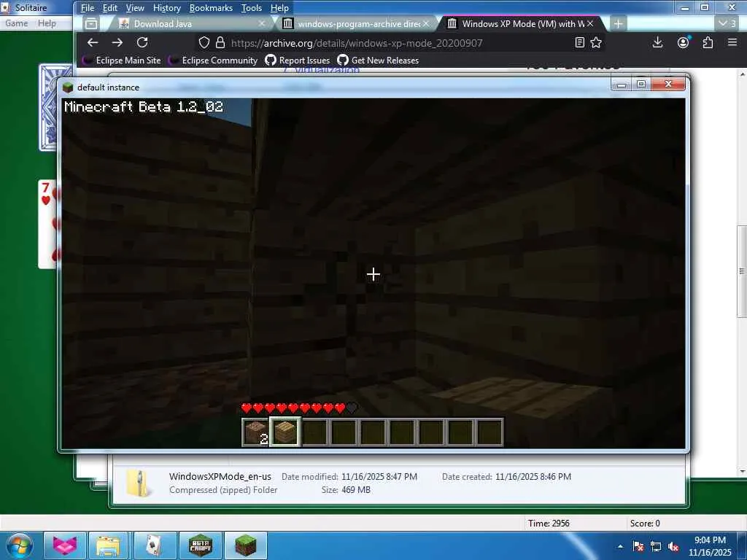Click the 7 of hearts card
This screenshot has width=747, height=560.
[47, 224]
